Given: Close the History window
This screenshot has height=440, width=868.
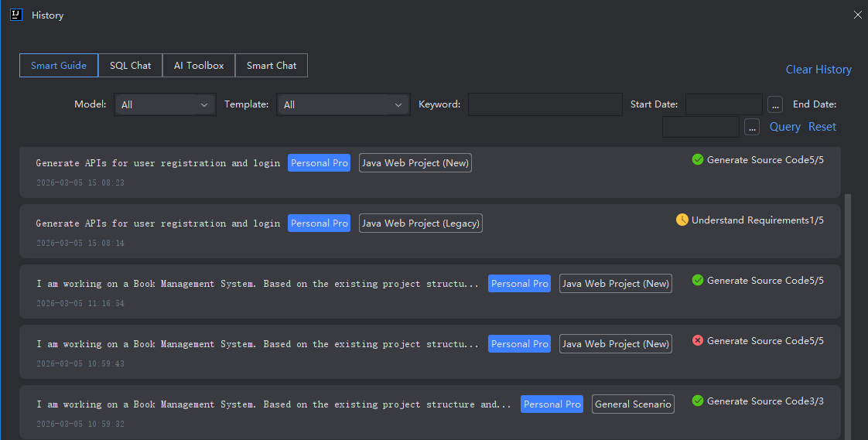Looking at the screenshot, I should click(x=857, y=15).
